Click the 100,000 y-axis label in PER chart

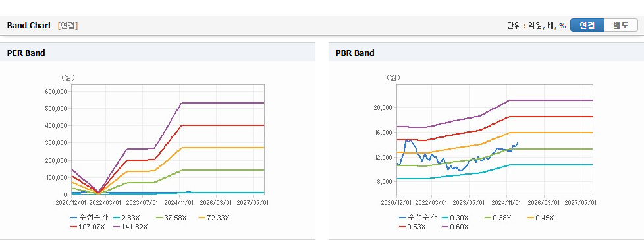pos(56,177)
